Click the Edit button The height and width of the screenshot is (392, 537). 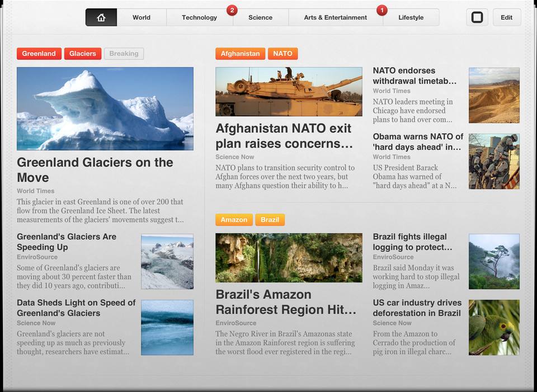(507, 17)
